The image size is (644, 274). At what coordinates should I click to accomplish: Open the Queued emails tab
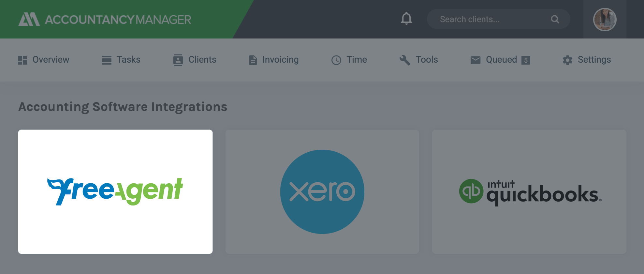tap(500, 60)
